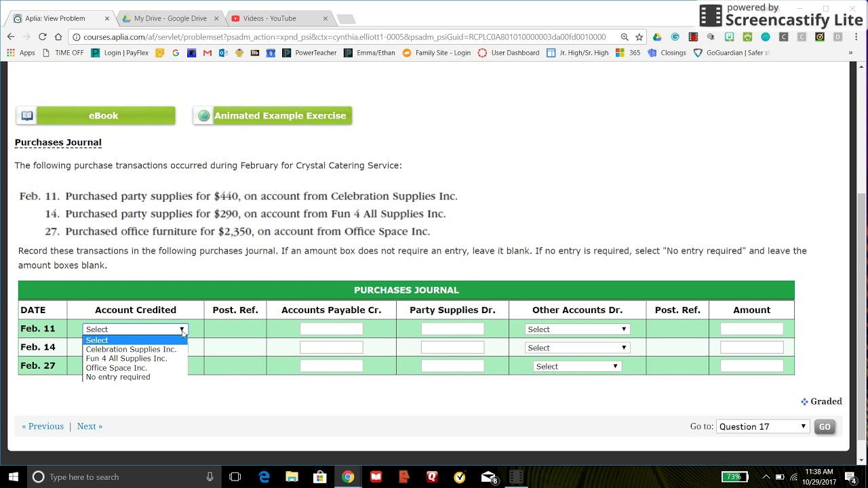Go to the Previous question link

pos(43,426)
